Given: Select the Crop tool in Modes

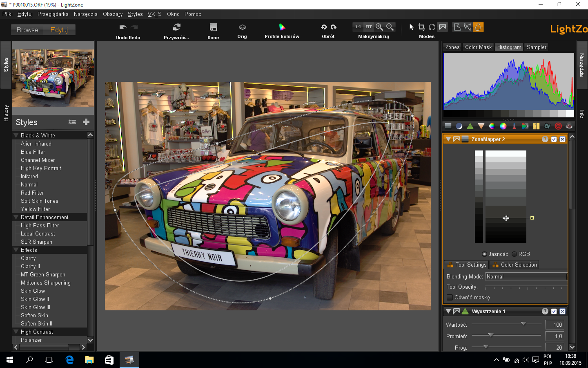Looking at the screenshot, I should (x=421, y=27).
